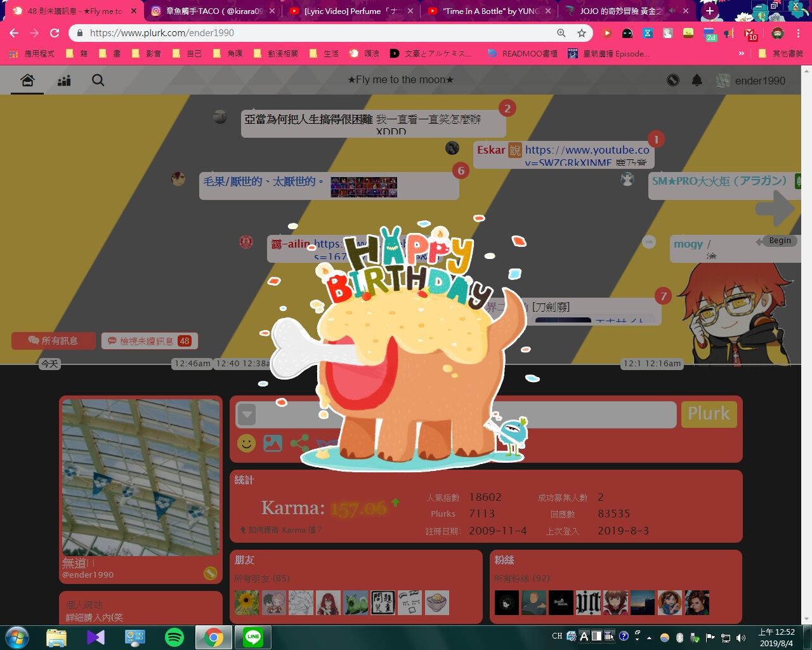The height and width of the screenshot is (650, 812).
Task: Open the Plurk rankings/statistics icon
Action: [x=64, y=81]
